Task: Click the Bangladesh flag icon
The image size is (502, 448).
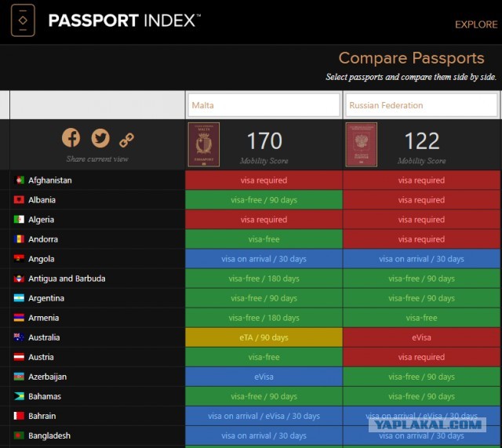Action: click(19, 435)
